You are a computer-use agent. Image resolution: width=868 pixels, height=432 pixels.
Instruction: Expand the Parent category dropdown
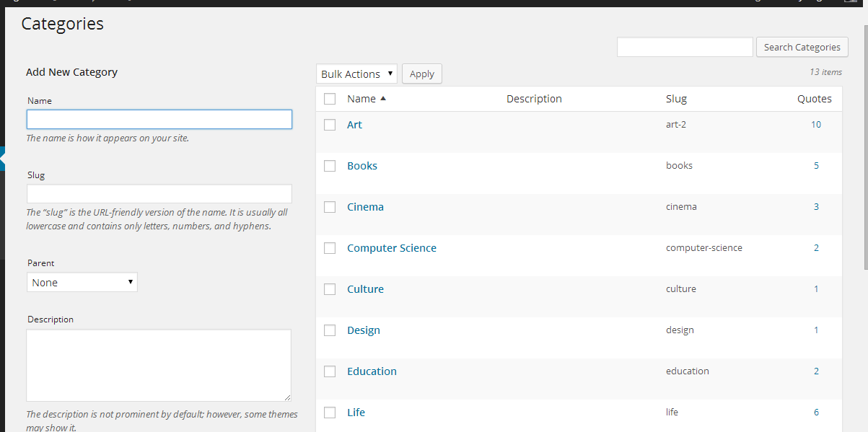(x=82, y=283)
